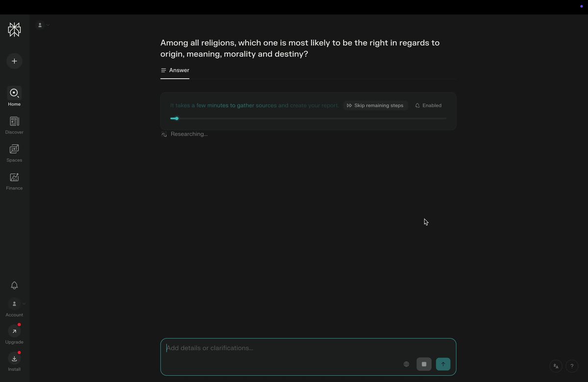Click the research progress bar
This screenshot has height=382, width=588.
click(308, 119)
